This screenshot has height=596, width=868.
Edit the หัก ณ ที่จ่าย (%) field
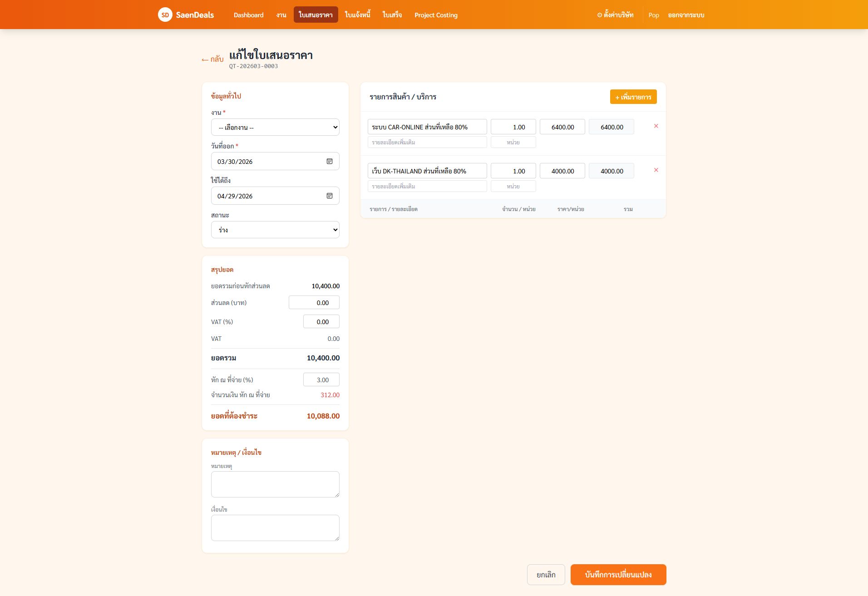coord(321,380)
